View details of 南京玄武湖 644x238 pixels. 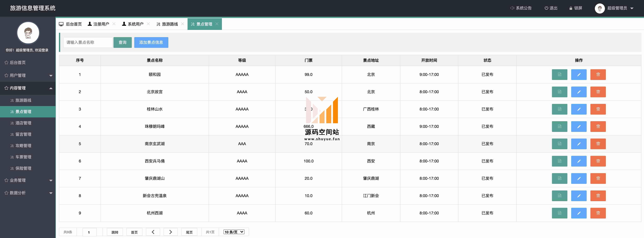[x=560, y=144]
